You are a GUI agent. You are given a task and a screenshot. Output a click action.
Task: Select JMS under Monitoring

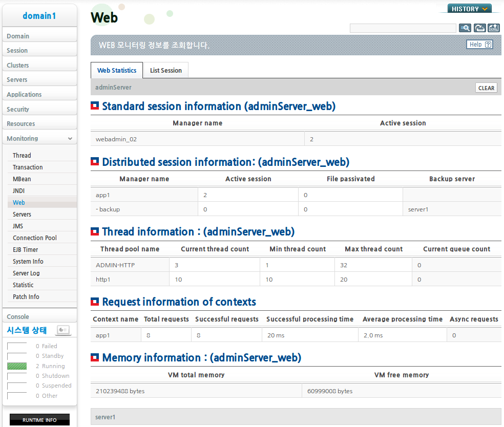tap(42, 226)
